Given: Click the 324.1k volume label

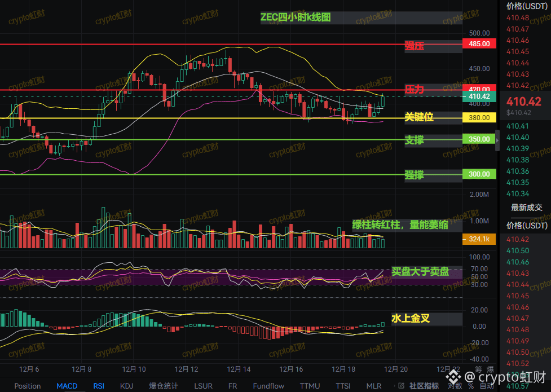Looking at the screenshot, I should pos(479,239).
